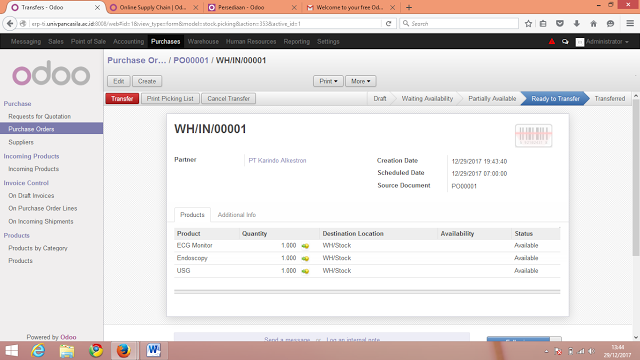Open a new browser tab with plus
The image size is (640, 360).
coord(409,7)
